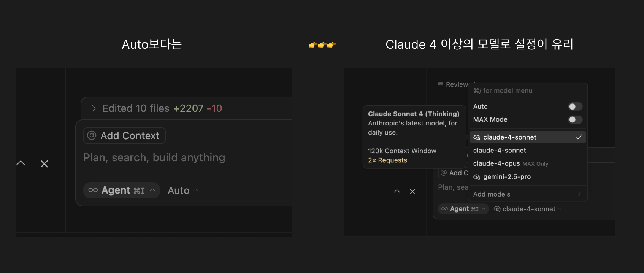Open the Add models submenu
Image resolution: width=644 pixels, height=273 pixels.
point(528,194)
